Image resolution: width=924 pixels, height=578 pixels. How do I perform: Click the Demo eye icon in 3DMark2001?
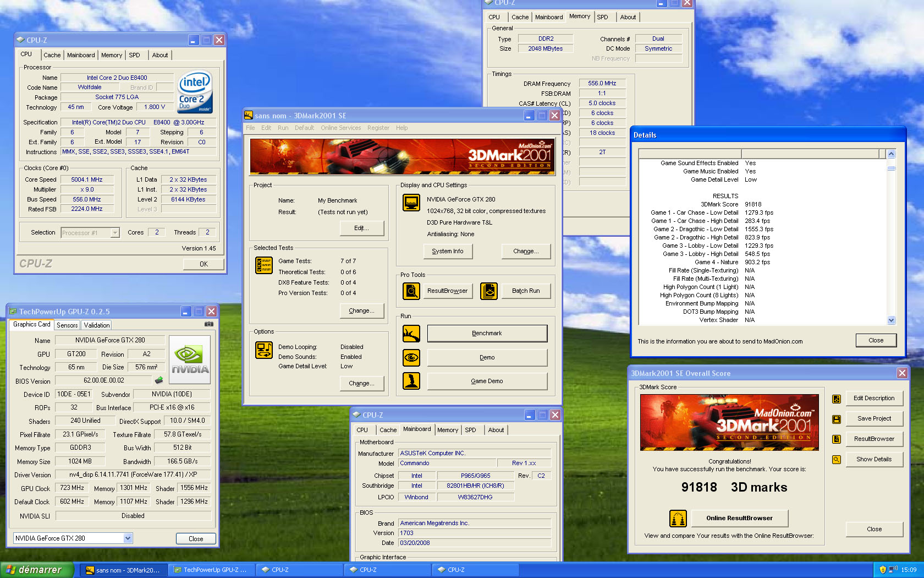(x=411, y=358)
